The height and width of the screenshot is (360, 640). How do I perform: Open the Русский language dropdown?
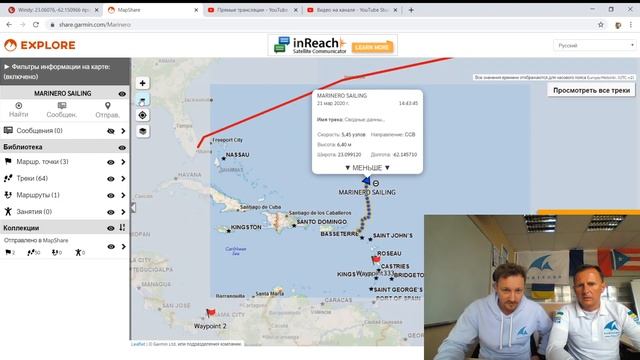(595, 45)
